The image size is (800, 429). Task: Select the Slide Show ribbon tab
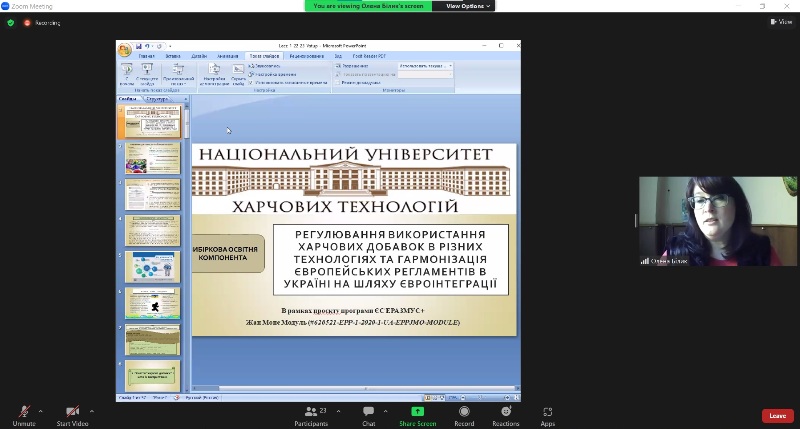click(264, 56)
